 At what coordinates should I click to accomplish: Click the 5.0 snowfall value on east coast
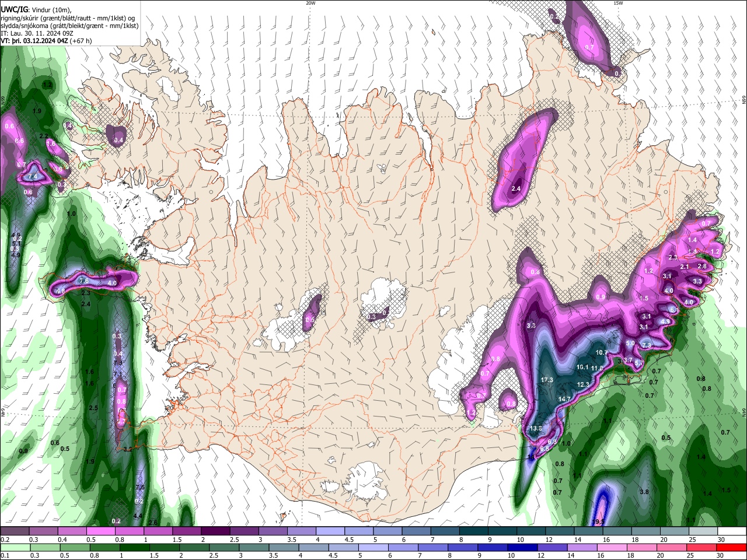[x=630, y=343]
